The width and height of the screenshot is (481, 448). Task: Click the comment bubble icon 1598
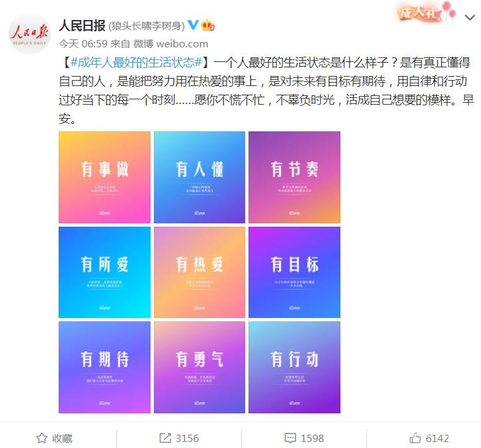[x=290, y=438]
